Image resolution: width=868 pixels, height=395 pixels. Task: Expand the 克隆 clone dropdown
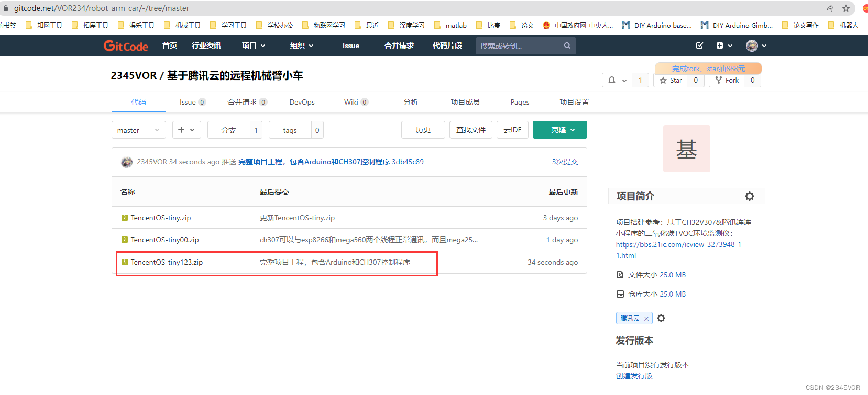[559, 130]
